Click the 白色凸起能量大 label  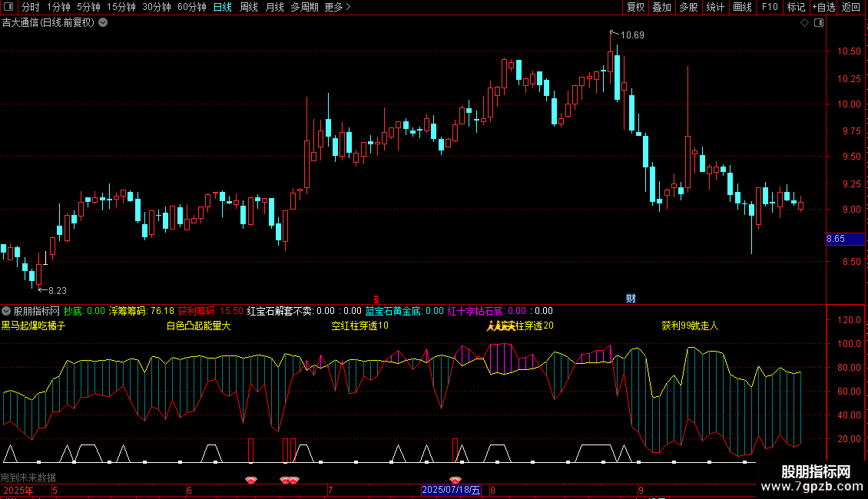pos(199,326)
